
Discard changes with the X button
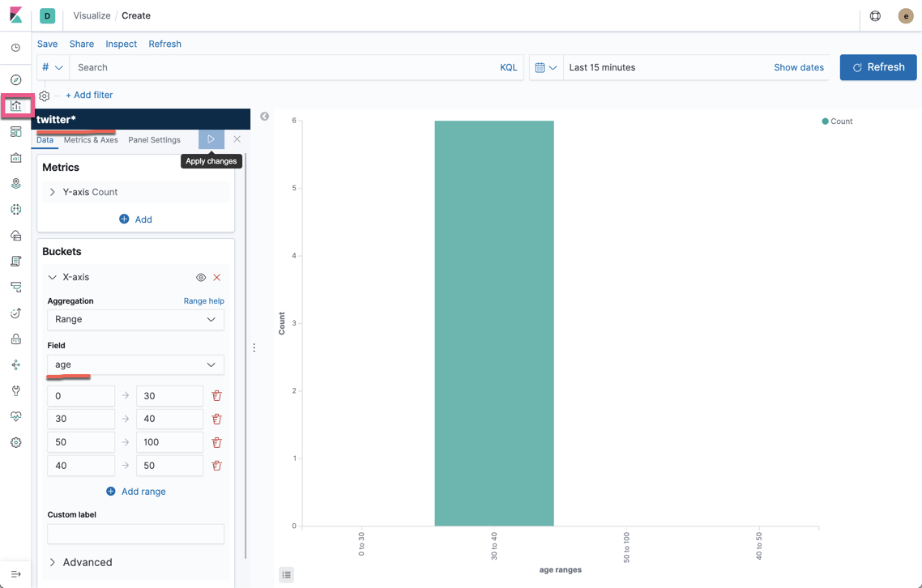(237, 139)
